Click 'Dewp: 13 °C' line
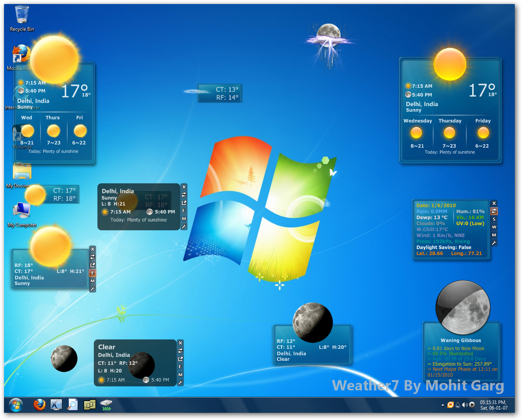Screen dimensions: 522x420 [432, 218]
